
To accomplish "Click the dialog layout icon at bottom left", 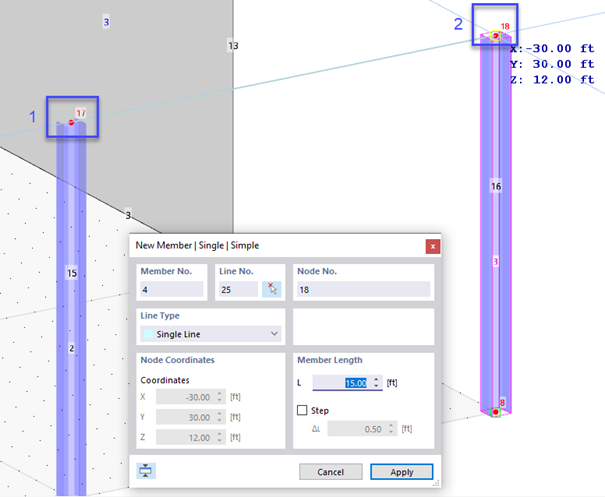I will point(146,471).
